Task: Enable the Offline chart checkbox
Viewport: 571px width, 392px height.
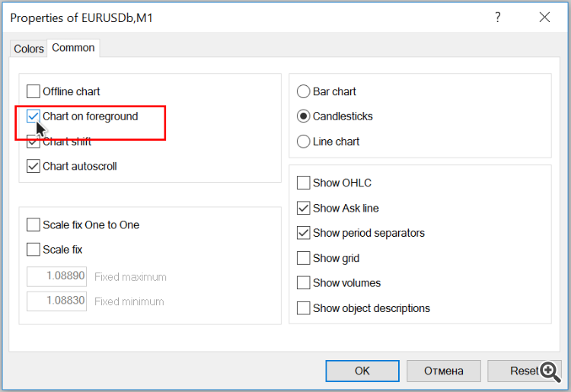Action: [x=33, y=92]
